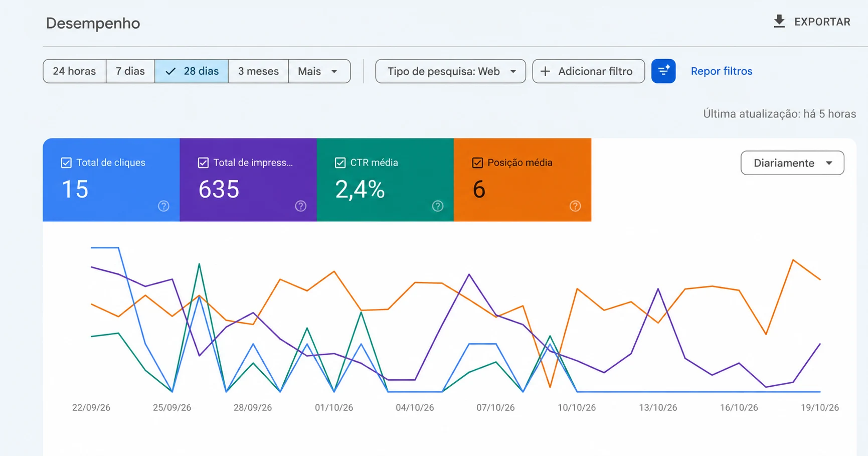Click the 10/10/26 axis date label

[577, 407]
